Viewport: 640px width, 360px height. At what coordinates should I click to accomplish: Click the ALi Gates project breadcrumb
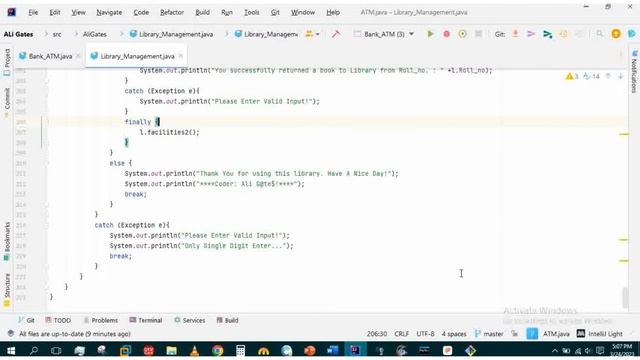pos(18,34)
